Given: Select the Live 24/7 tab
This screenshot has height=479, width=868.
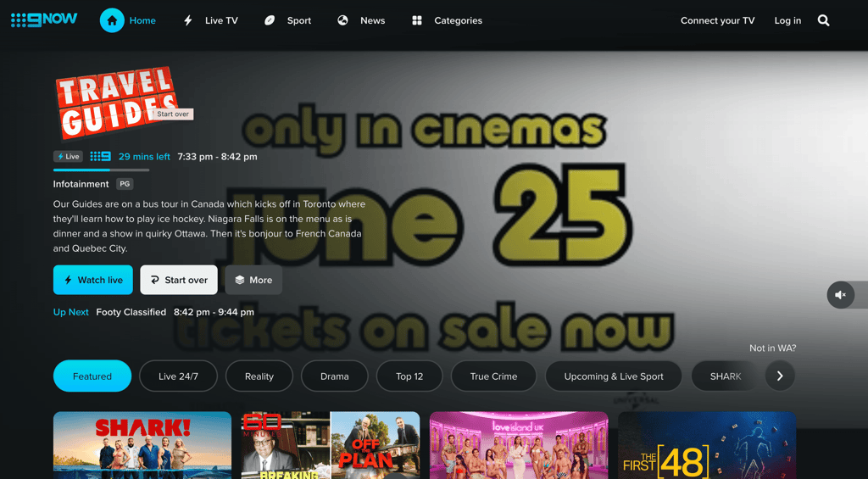Looking at the screenshot, I should (x=178, y=376).
